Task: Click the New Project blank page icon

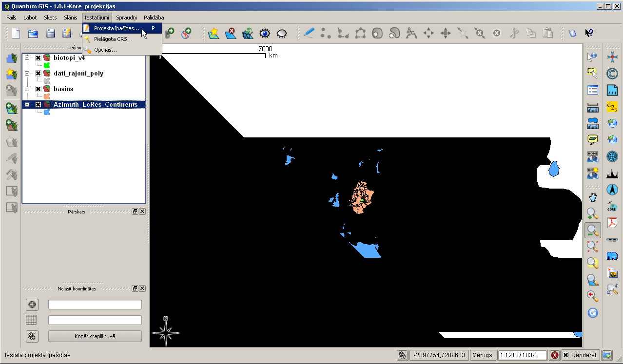Action: click(x=16, y=33)
